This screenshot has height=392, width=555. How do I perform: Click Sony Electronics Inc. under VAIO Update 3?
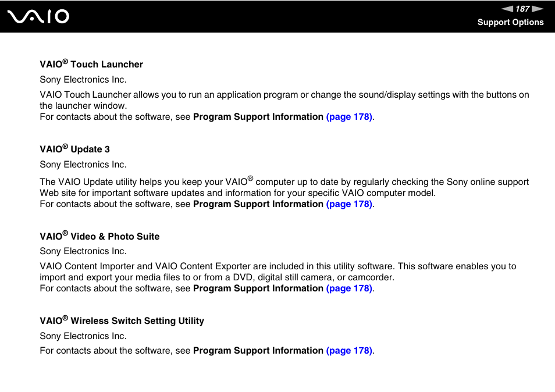click(83, 165)
